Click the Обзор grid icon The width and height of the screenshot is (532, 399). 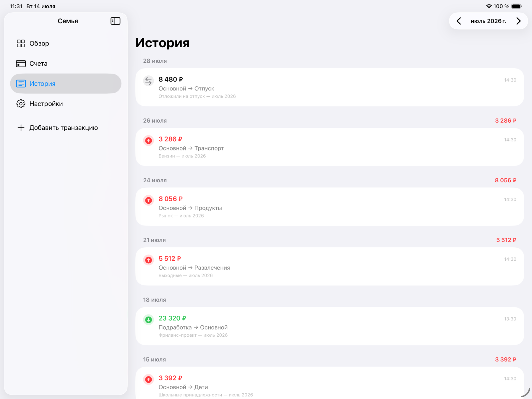click(x=21, y=43)
